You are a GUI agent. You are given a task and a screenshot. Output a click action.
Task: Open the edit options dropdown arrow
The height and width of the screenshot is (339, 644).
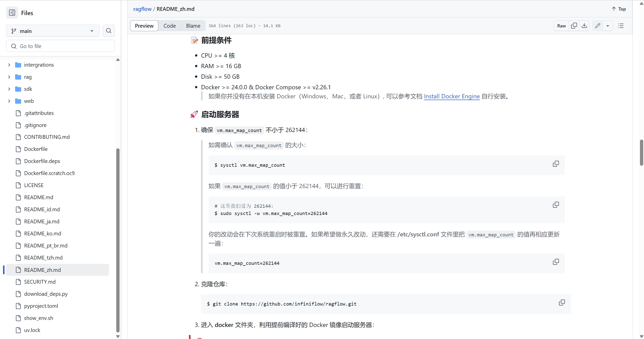[608, 26]
